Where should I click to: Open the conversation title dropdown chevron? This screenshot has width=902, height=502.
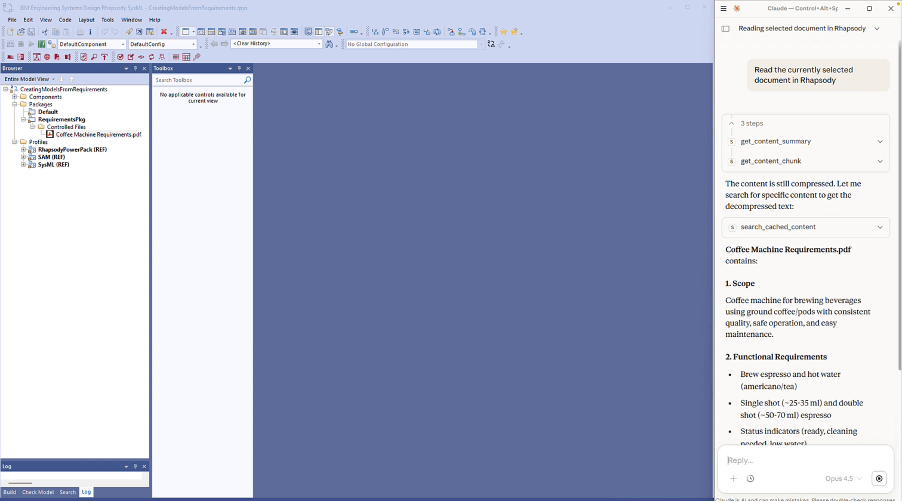pos(877,29)
